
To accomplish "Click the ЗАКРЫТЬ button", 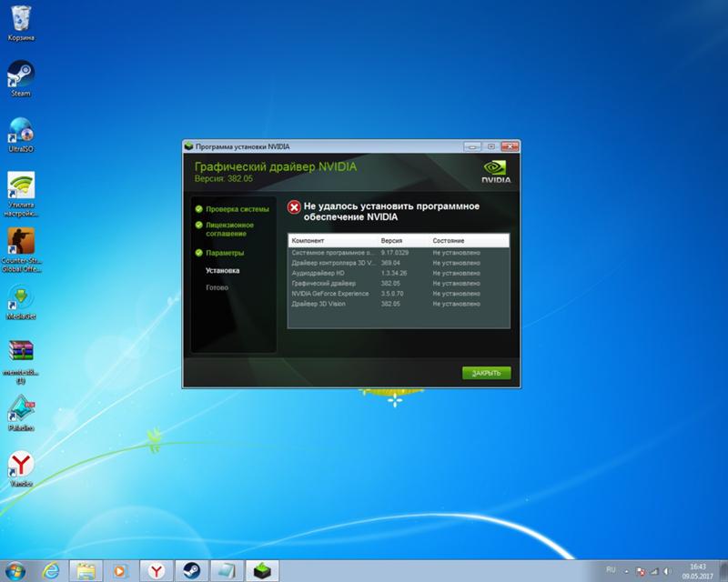I will coord(486,373).
